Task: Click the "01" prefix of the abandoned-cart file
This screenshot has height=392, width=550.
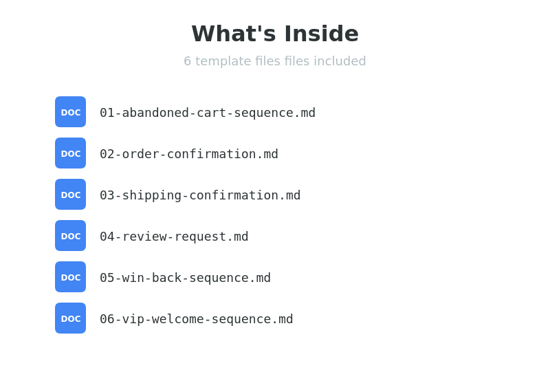Action: point(107,113)
